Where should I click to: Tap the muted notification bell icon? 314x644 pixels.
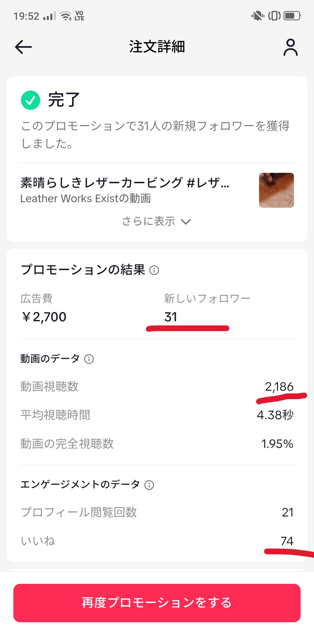click(257, 16)
